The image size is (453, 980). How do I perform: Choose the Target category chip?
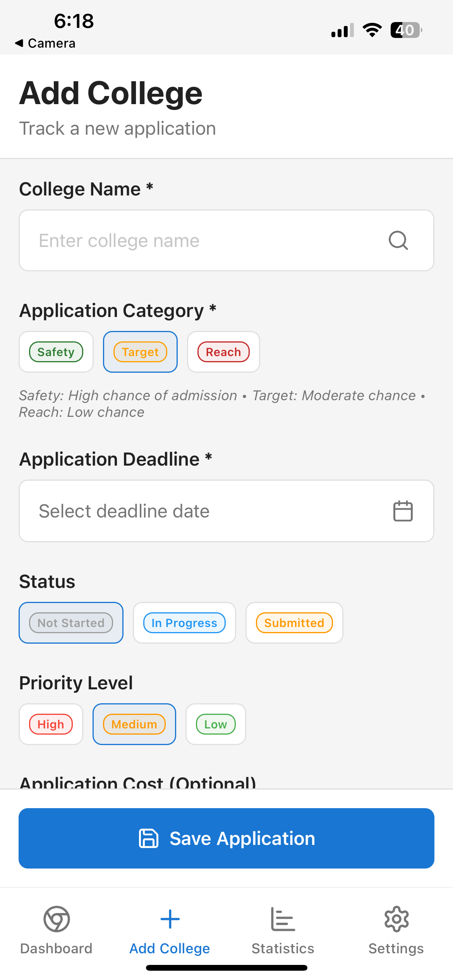click(x=140, y=352)
